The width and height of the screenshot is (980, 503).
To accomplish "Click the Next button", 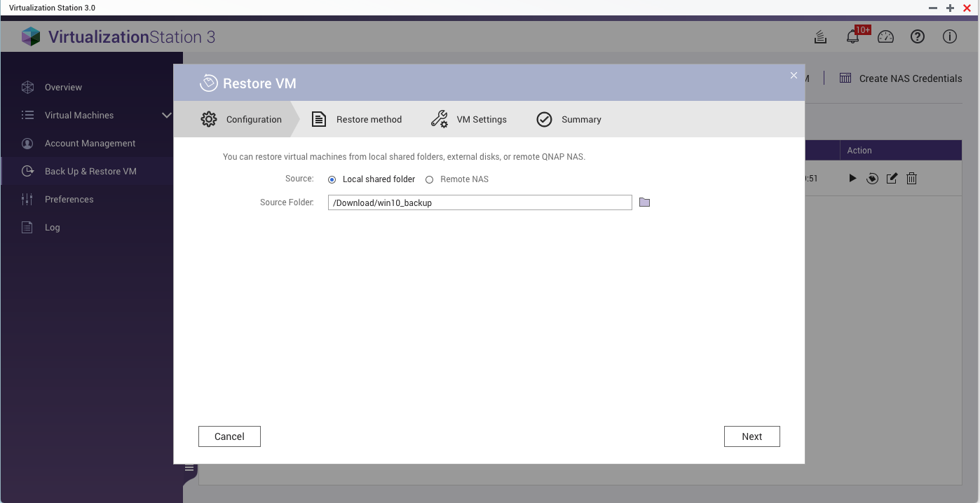I will tap(751, 436).
